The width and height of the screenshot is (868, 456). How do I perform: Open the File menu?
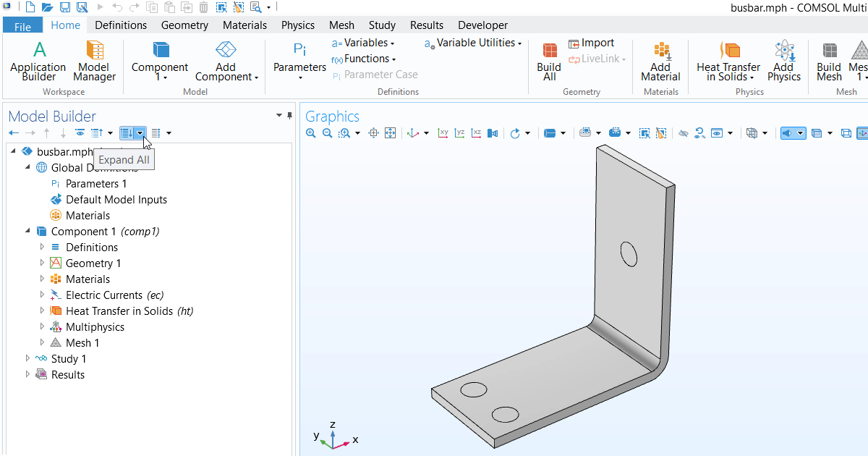(x=22, y=26)
